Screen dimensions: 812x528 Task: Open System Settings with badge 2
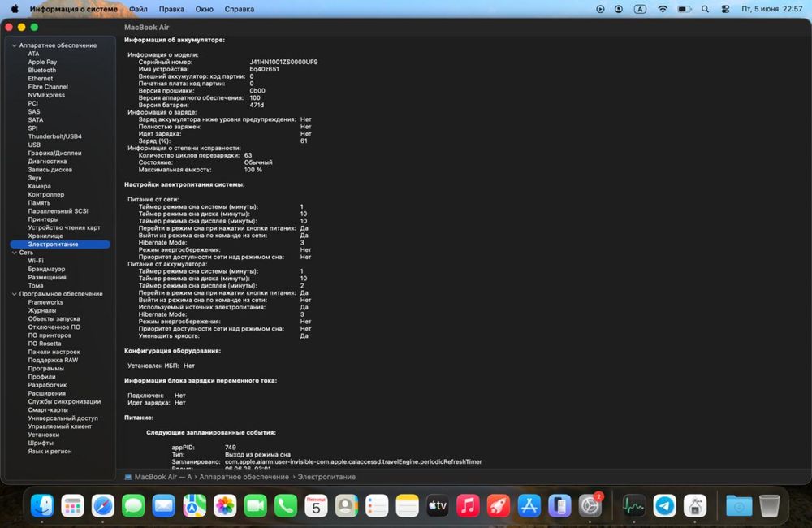pos(590,506)
